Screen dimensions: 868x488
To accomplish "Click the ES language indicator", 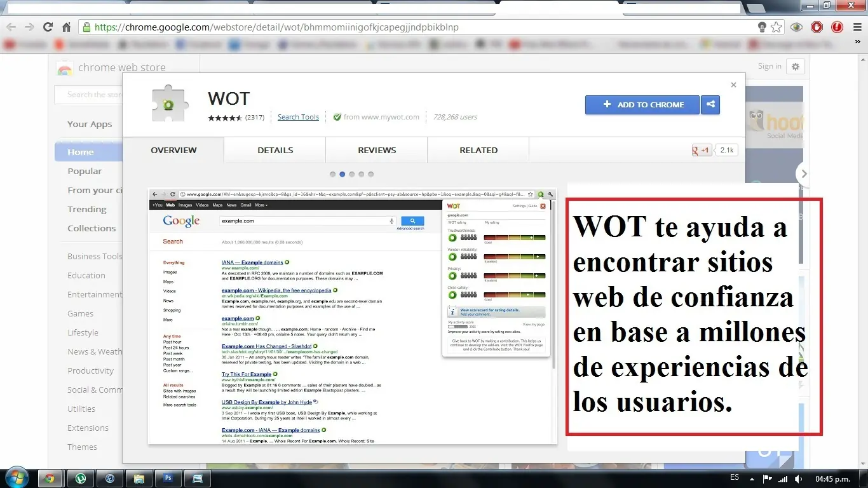I will (735, 477).
